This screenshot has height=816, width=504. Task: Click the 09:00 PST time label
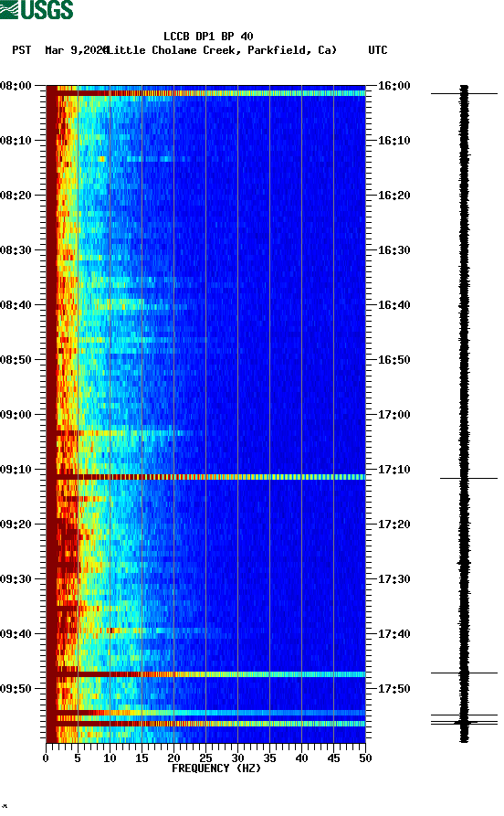pos(16,415)
